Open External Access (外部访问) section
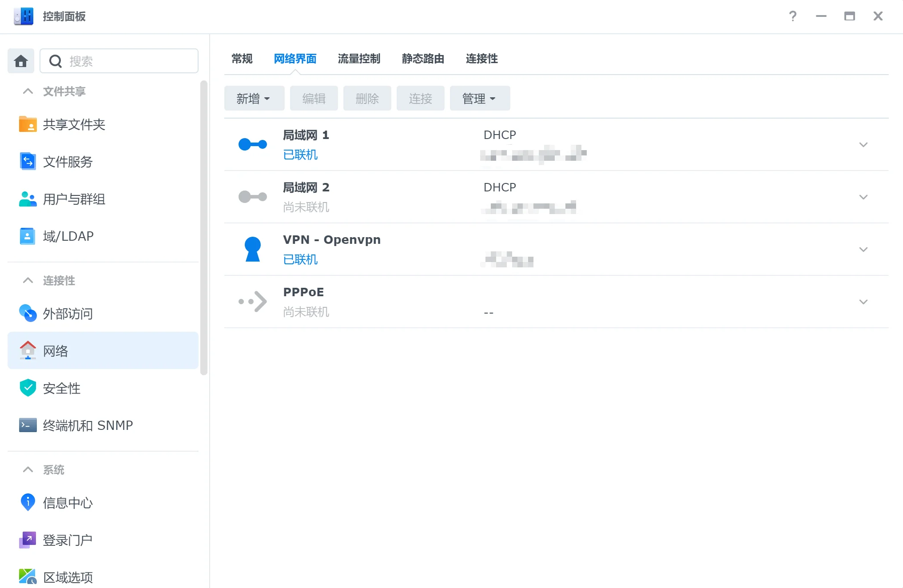 (68, 314)
